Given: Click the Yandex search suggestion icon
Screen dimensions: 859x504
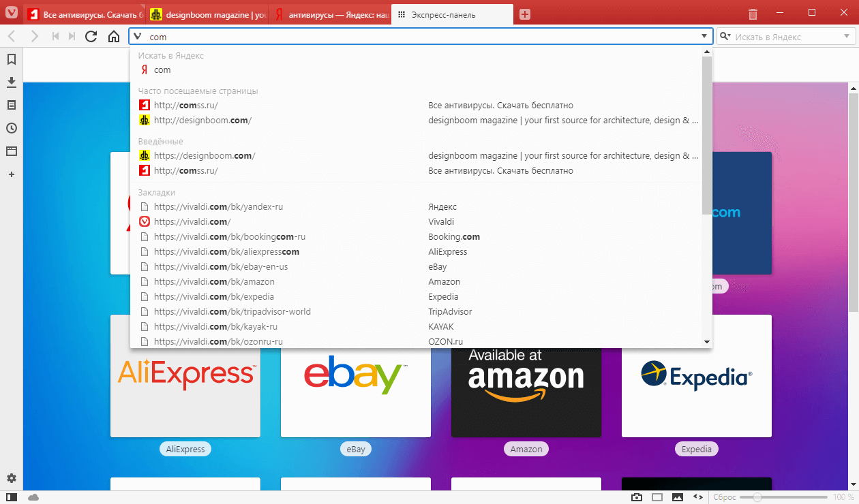Looking at the screenshot, I should [144, 70].
